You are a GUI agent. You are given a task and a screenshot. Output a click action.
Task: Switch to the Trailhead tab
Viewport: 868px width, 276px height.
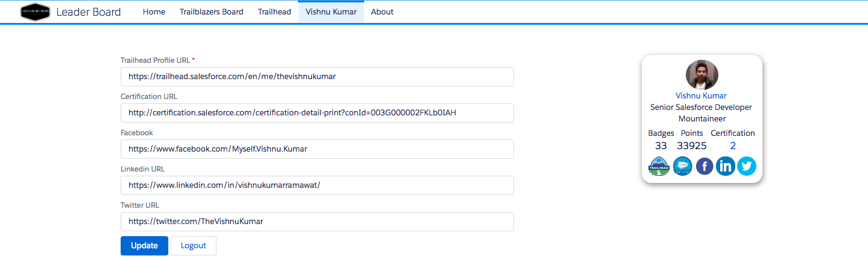click(x=274, y=12)
